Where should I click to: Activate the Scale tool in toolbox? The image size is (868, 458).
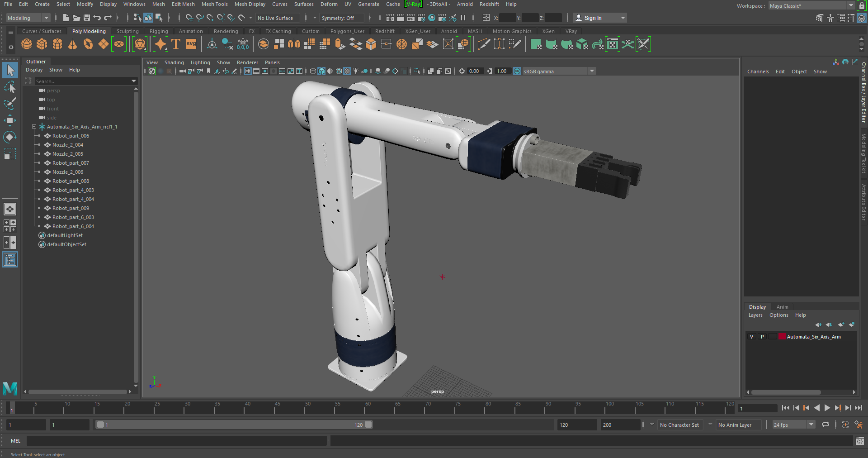[x=10, y=154]
